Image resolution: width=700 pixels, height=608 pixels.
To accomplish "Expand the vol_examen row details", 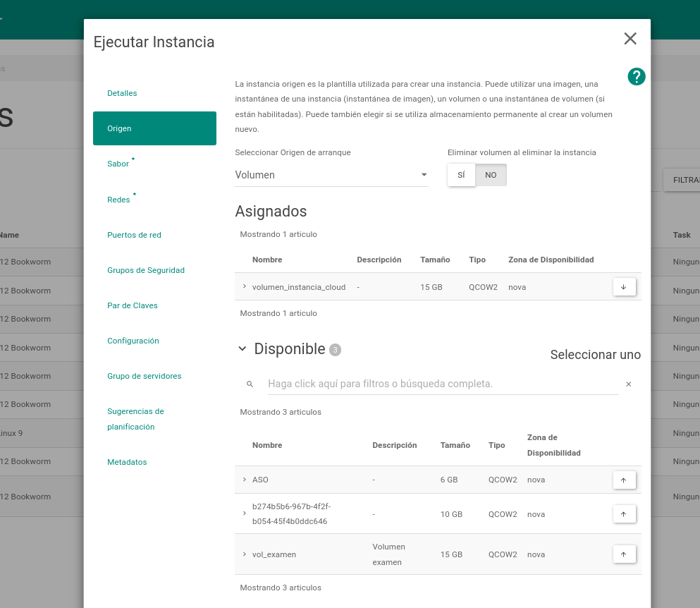I will click(x=244, y=554).
